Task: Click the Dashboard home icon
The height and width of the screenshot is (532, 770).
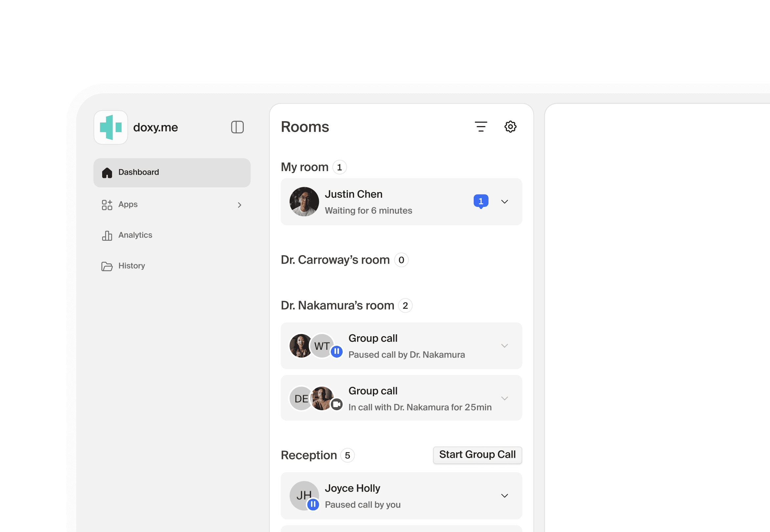Action: point(107,173)
